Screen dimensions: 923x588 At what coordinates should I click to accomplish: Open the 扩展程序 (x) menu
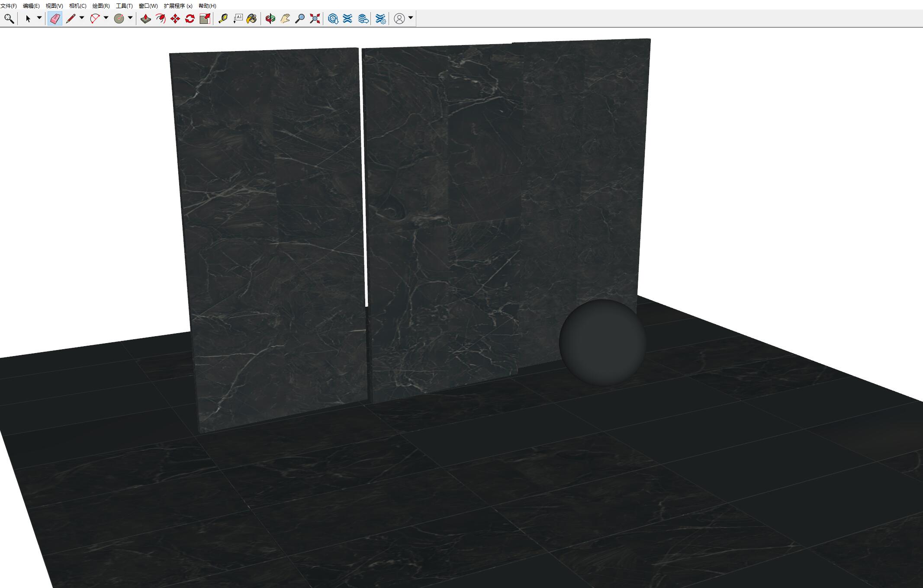[x=178, y=6]
